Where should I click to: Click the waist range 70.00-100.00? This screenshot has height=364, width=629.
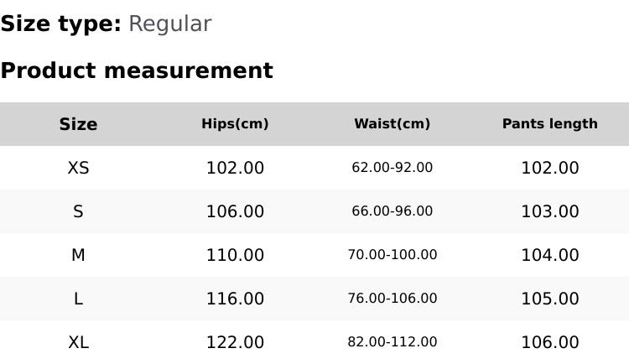pyautogui.click(x=392, y=255)
